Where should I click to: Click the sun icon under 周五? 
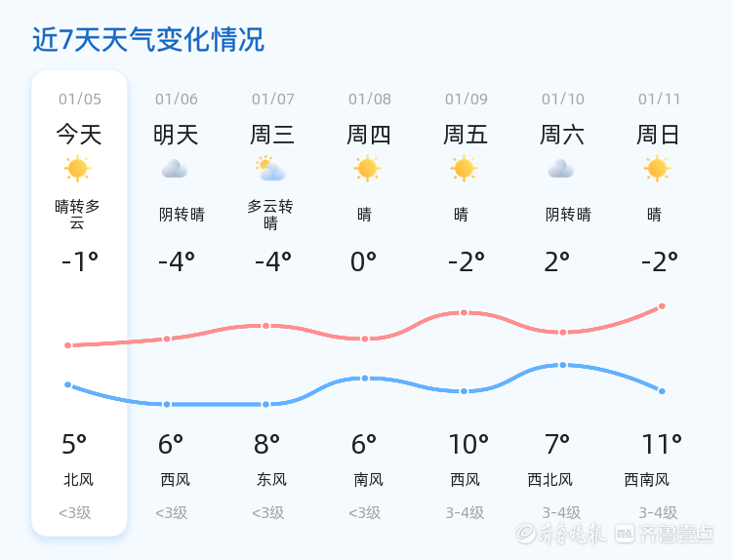point(464,169)
